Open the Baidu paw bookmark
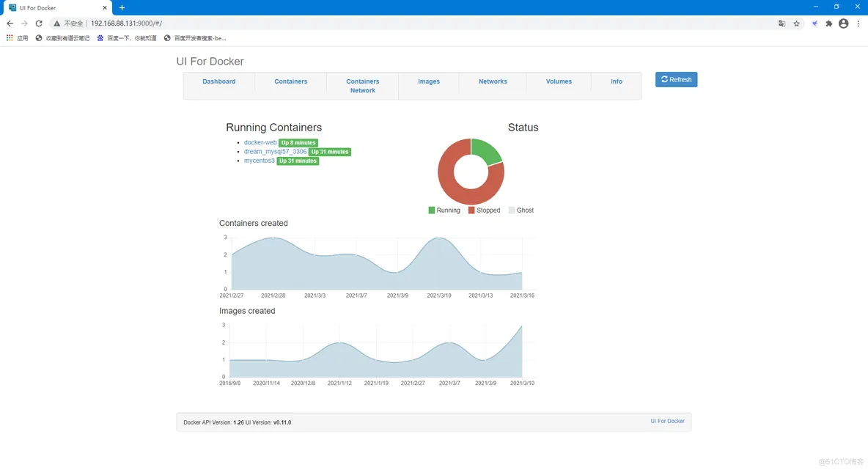Screen dimensions: 868x470 (127, 38)
